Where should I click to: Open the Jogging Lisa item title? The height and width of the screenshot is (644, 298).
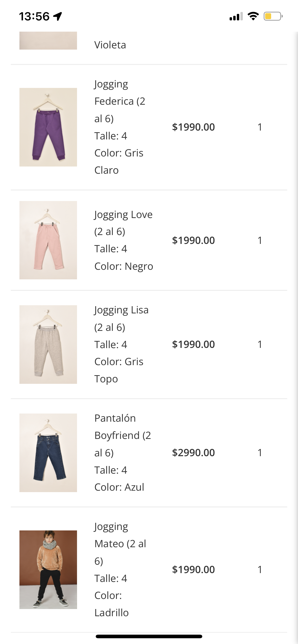(121, 318)
